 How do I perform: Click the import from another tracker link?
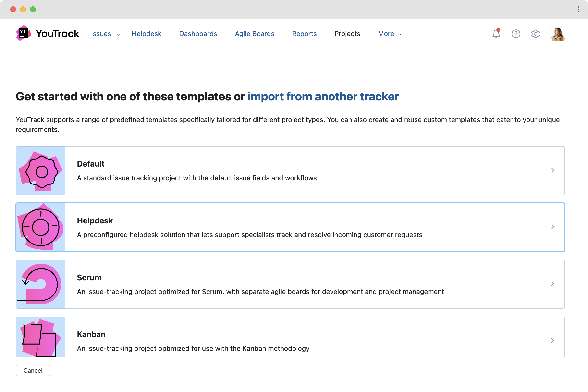coord(323,97)
